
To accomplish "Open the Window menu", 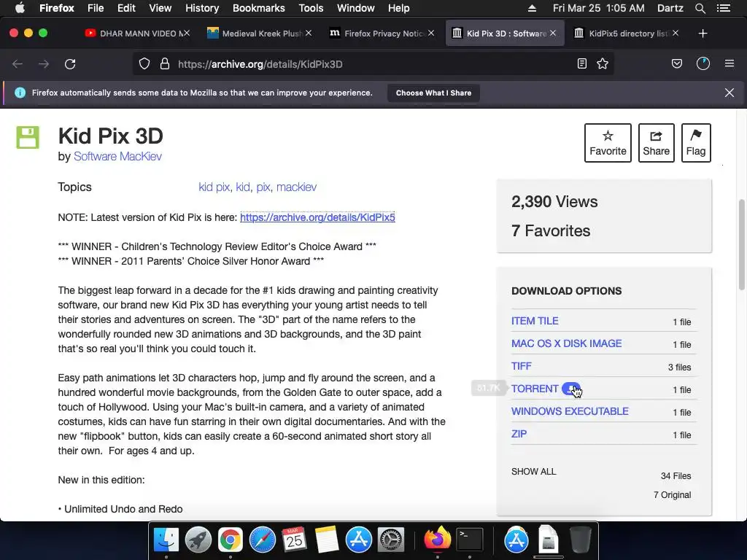I will tap(356, 8).
